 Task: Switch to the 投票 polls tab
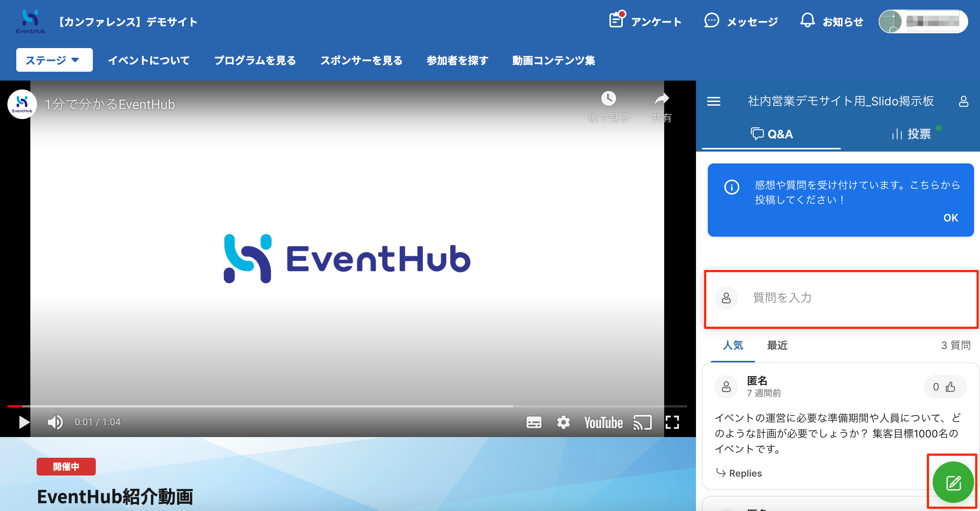point(911,134)
